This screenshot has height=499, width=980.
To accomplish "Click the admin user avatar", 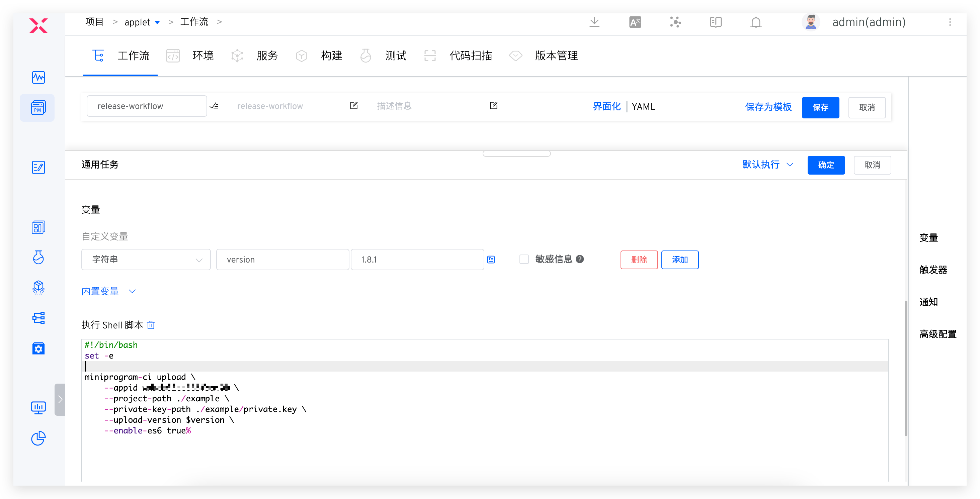I will tap(811, 22).
